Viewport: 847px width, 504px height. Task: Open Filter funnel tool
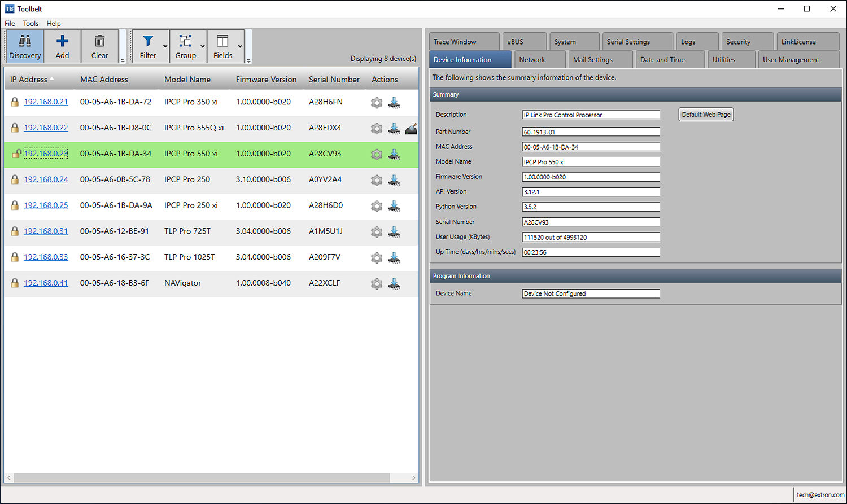[x=148, y=46]
